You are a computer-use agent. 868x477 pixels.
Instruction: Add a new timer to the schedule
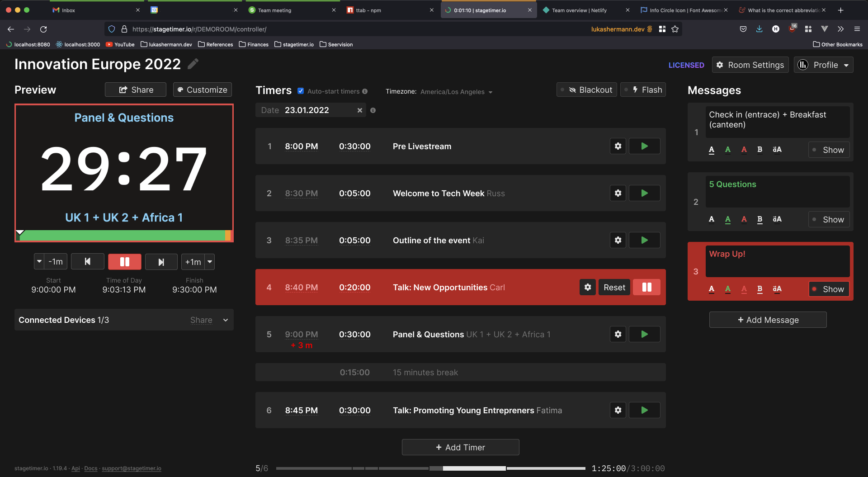460,447
